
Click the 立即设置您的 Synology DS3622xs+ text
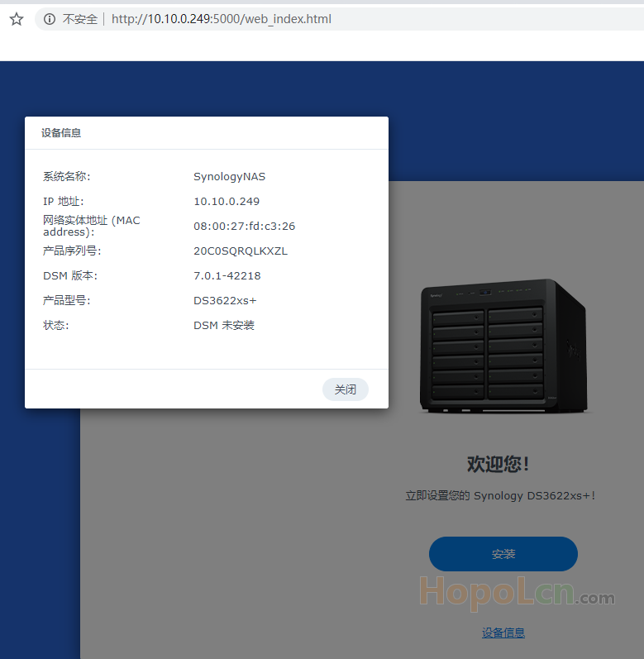click(x=500, y=495)
